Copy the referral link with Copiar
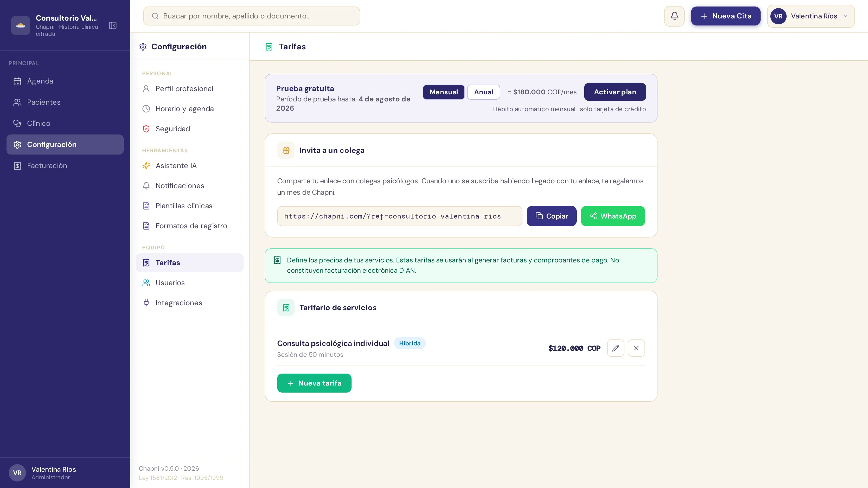868x488 pixels. pyautogui.click(x=551, y=216)
